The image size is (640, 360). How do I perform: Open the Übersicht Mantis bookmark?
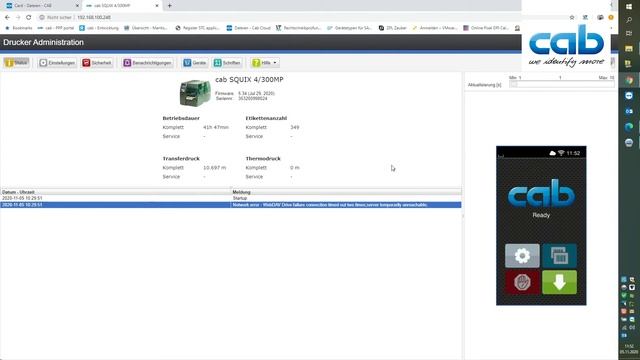[146, 28]
